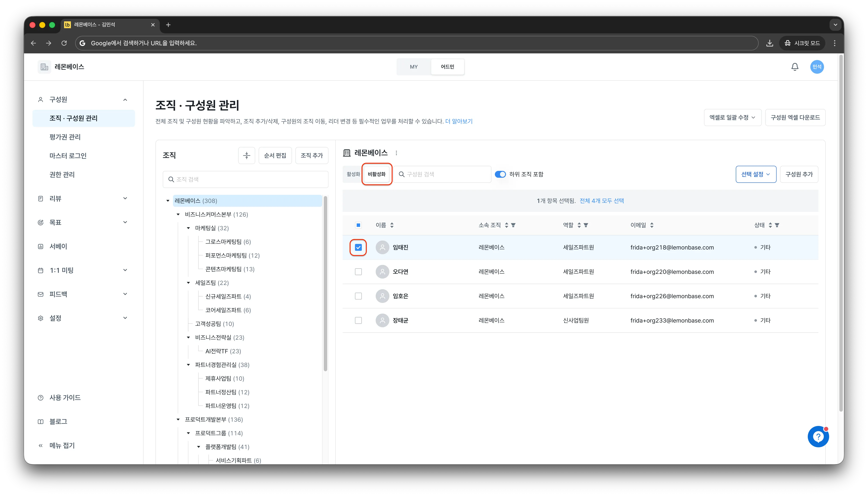Select the 비활성화 members tab
Viewport: 868px width, 496px height.
click(377, 175)
